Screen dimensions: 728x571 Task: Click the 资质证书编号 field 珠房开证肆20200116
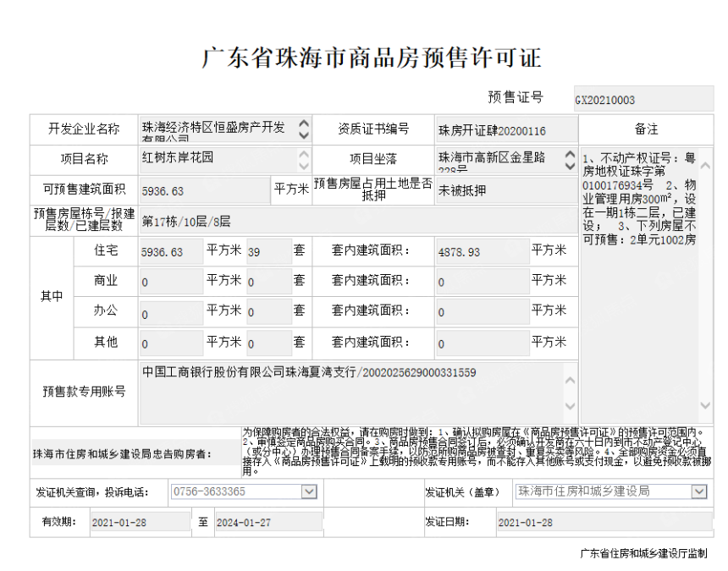[506, 130]
